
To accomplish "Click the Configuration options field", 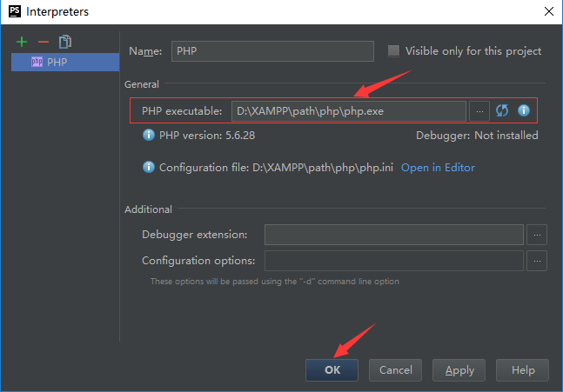I will click(x=394, y=261).
